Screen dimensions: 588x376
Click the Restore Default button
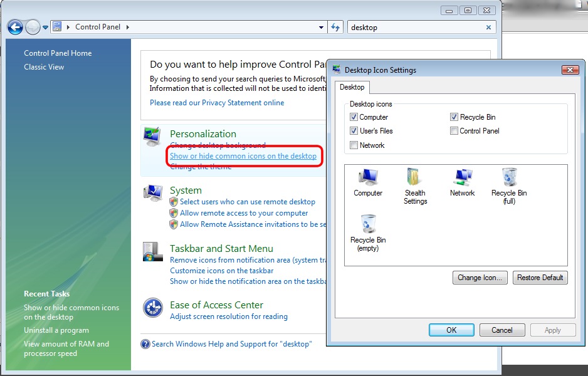click(x=540, y=278)
